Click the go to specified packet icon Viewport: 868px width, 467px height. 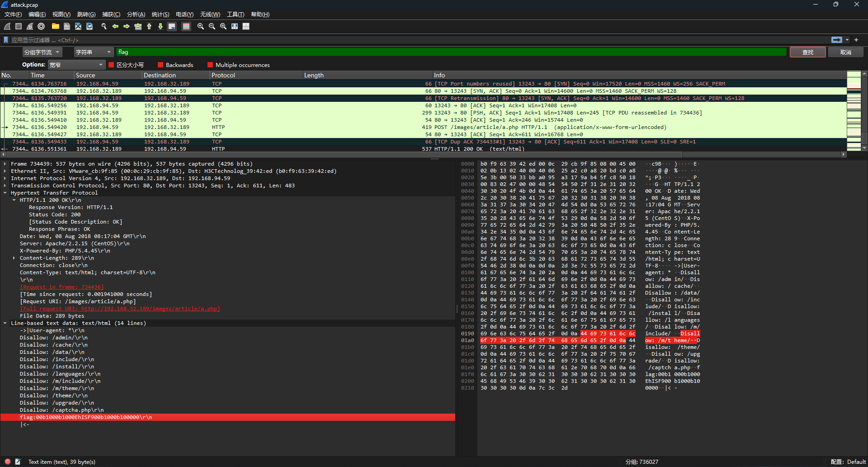[138, 26]
